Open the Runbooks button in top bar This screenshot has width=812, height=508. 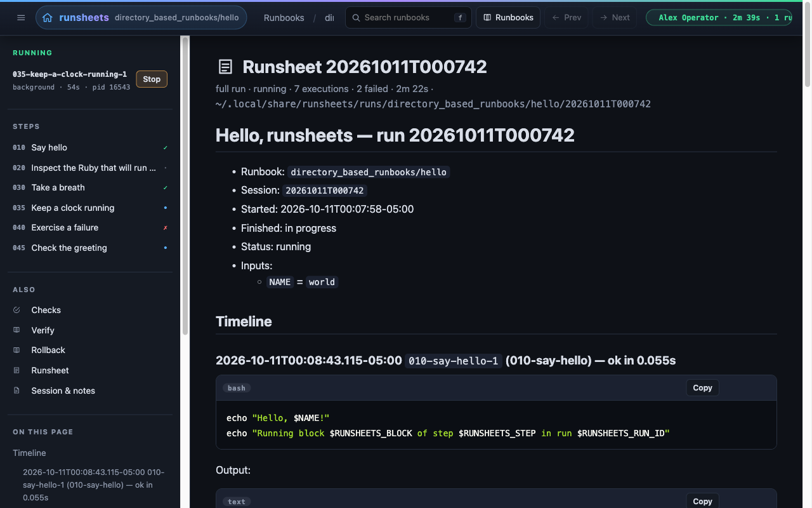pos(508,18)
